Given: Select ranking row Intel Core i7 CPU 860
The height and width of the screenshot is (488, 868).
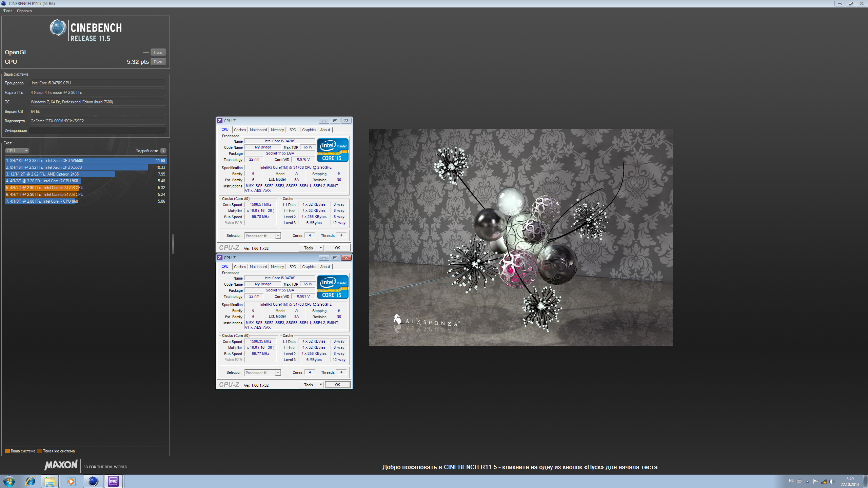Looking at the screenshot, I should click(86, 201).
